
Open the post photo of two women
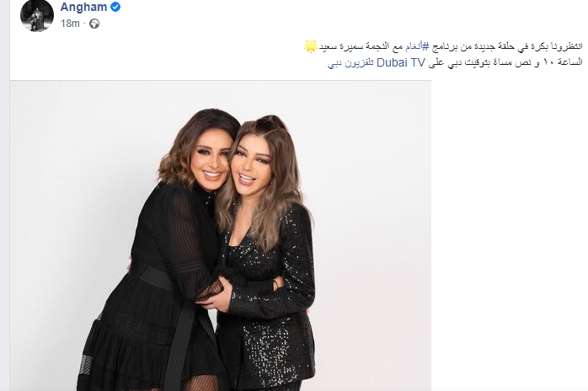point(221,236)
